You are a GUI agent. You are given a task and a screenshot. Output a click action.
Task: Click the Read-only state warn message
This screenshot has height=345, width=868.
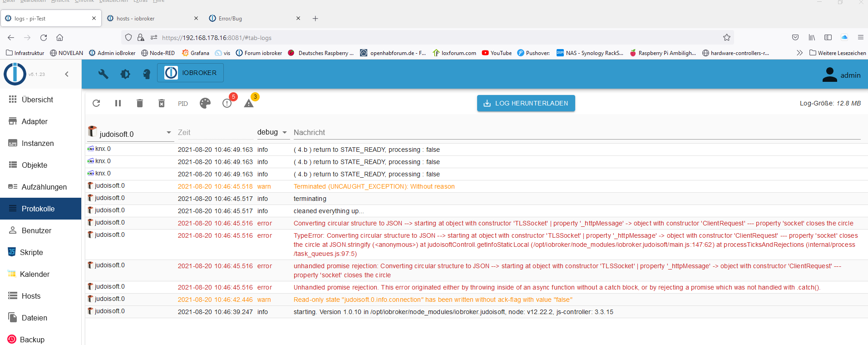[x=433, y=300]
